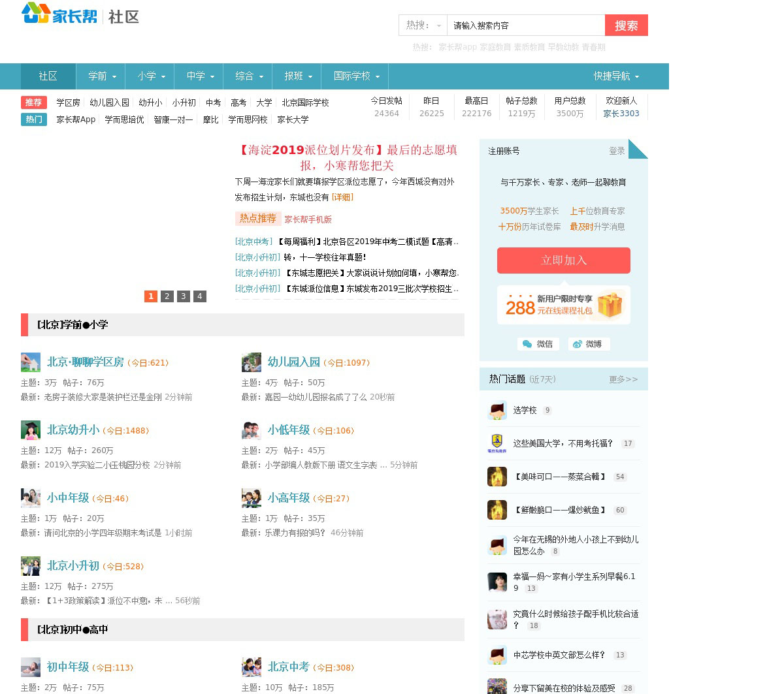Select the 社区 nav tab
This screenshot has height=694, width=784.
click(x=48, y=76)
